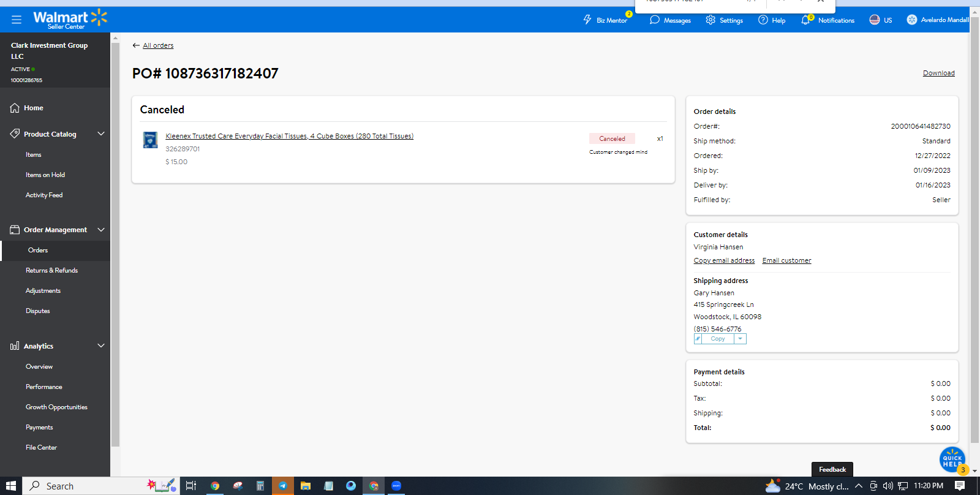Click the 11:20 PM taskbar clock
This screenshot has width=980, height=495.
click(929, 486)
